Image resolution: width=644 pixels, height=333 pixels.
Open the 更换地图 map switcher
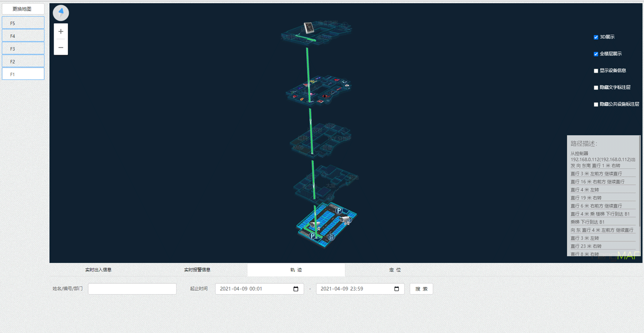(23, 9)
